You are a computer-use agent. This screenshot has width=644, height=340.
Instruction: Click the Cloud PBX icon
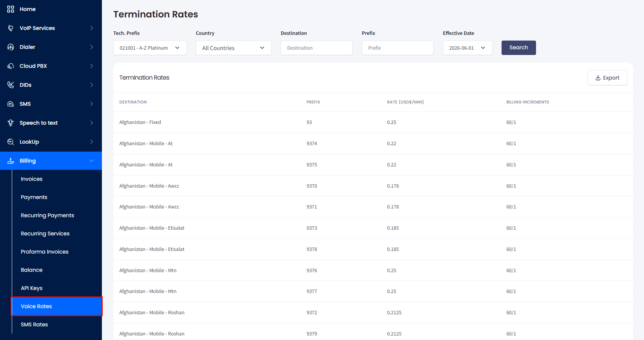tap(11, 66)
